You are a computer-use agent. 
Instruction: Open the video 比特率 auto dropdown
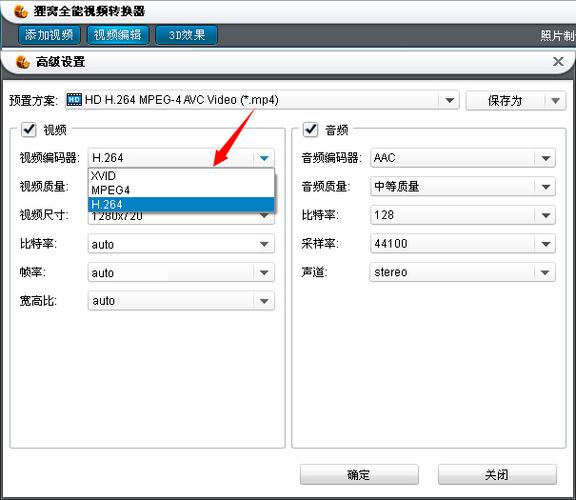(181, 244)
